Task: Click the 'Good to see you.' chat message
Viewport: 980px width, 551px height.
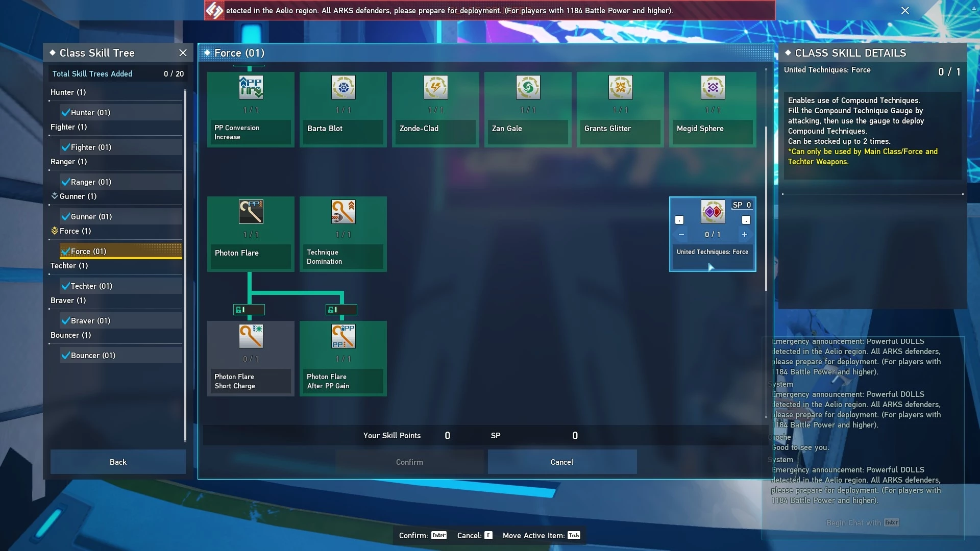Action: point(800,447)
